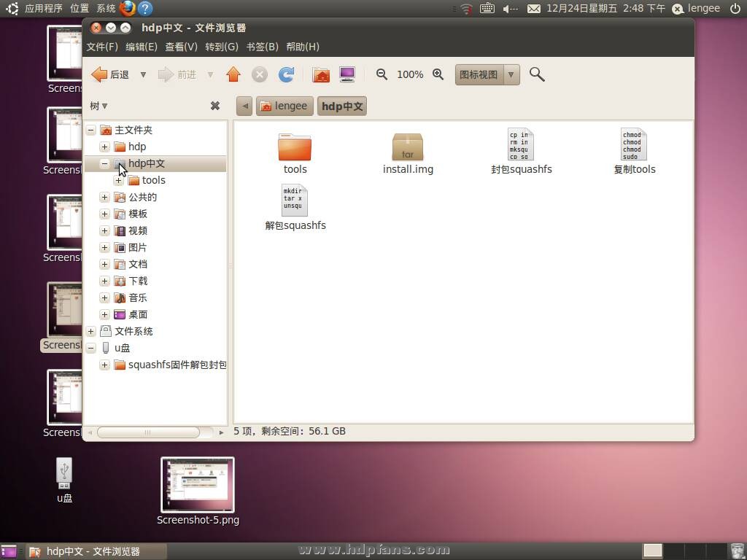Screen dimensions: 747x560
Task: Go up one folder with Up arrow
Action: pos(233,74)
